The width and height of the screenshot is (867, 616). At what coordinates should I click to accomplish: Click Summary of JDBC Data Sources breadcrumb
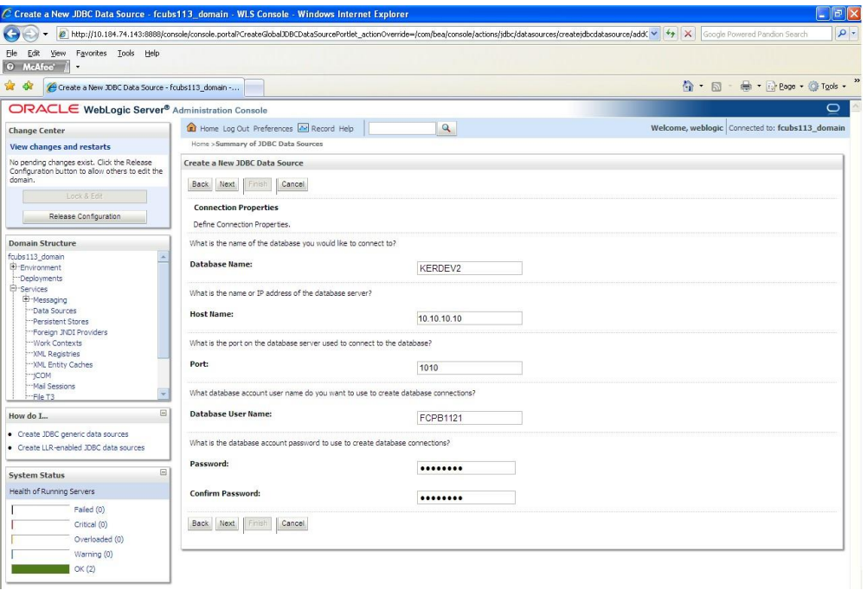pyautogui.click(x=269, y=144)
